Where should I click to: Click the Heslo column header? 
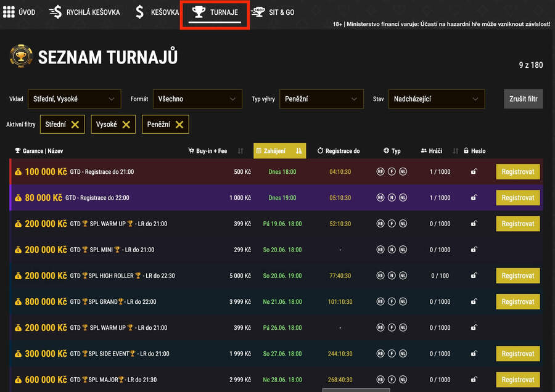[x=474, y=151]
